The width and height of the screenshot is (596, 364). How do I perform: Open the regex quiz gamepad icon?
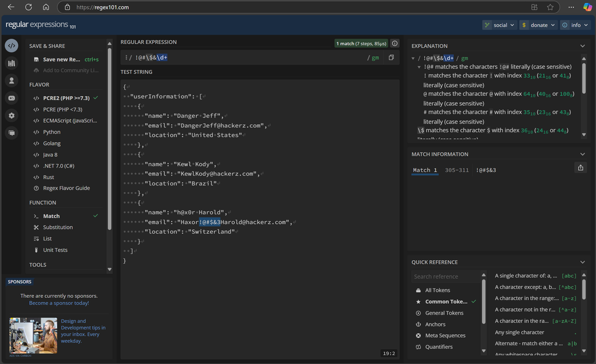(x=11, y=98)
